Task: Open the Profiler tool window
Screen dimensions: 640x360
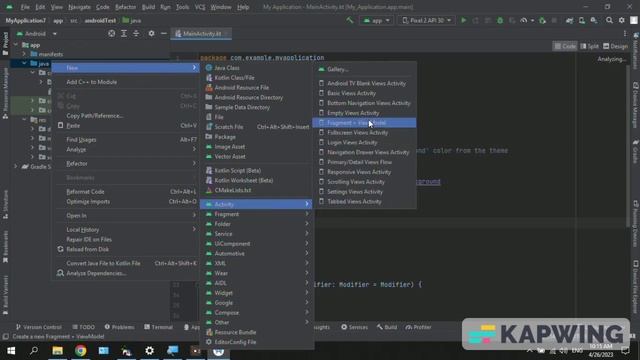Action: coord(418,327)
